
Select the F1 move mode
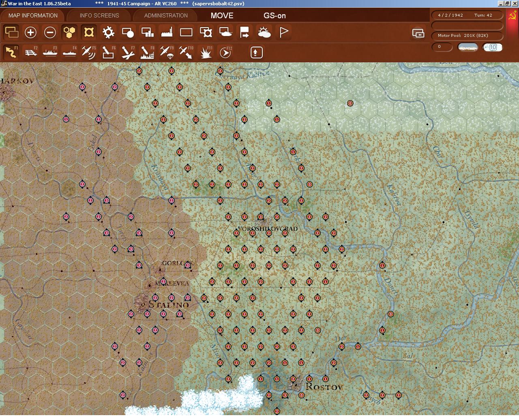pos(11,52)
